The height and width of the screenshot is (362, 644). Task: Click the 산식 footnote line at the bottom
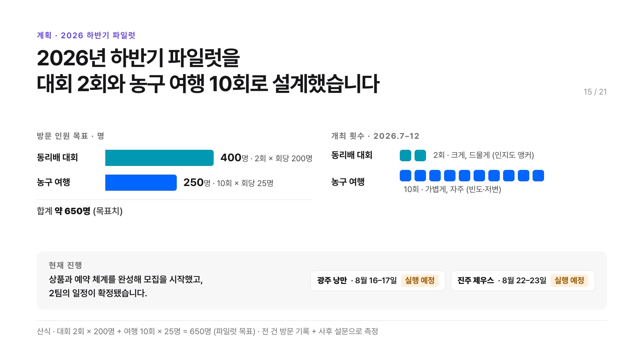point(207,331)
